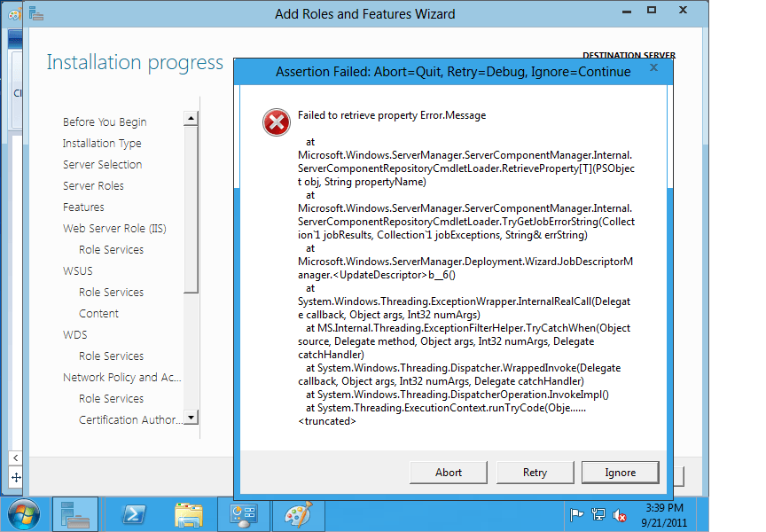Select the Features step

(83, 207)
